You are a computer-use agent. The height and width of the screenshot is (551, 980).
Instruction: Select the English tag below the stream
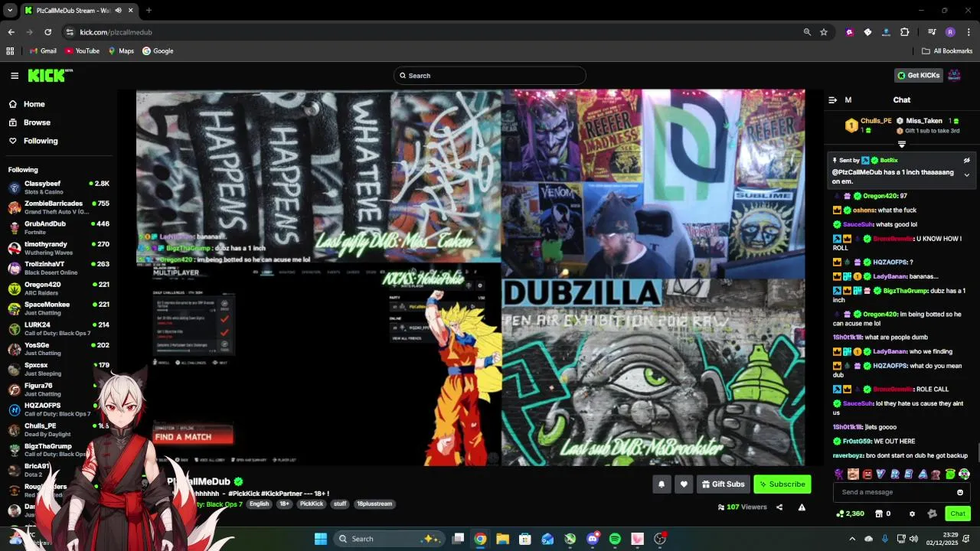259,504
